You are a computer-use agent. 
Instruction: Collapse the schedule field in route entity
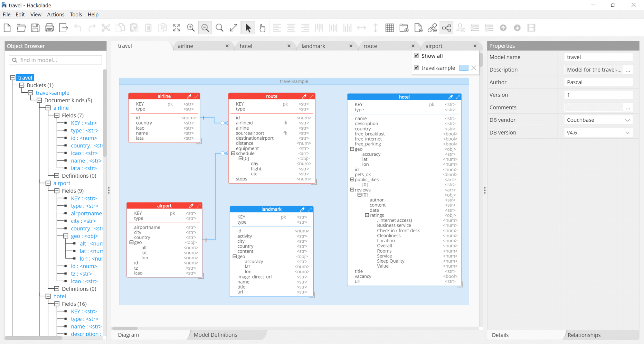pyautogui.click(x=233, y=153)
